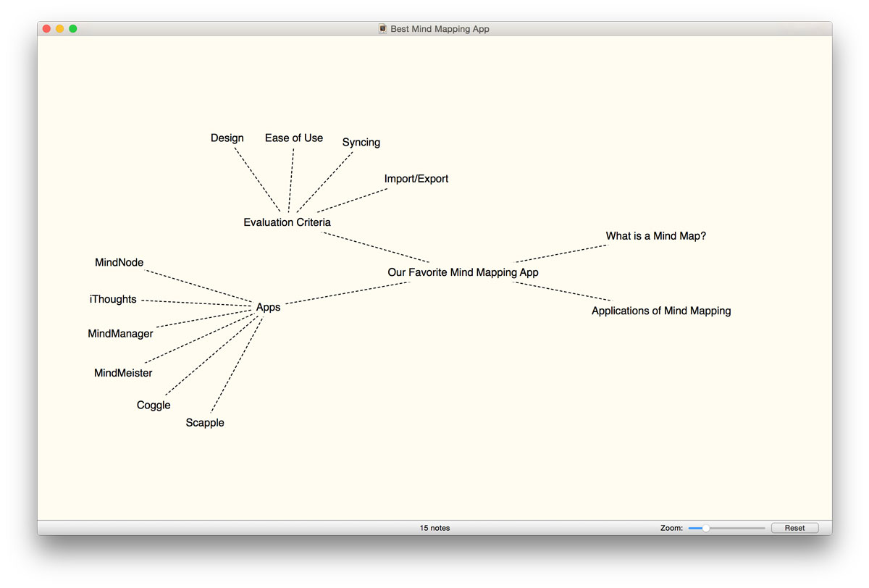The width and height of the screenshot is (869, 588).
Task: Select the 'Coggle' note
Action: click(x=154, y=406)
